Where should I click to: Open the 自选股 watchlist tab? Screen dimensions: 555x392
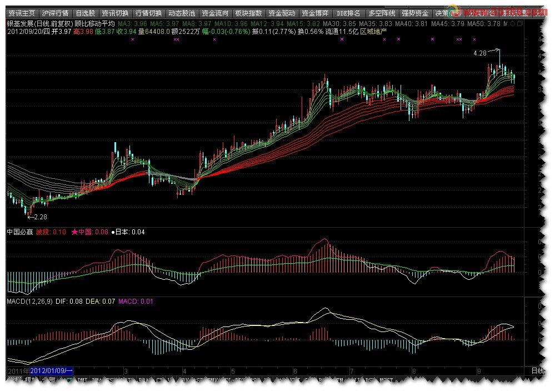pos(86,13)
